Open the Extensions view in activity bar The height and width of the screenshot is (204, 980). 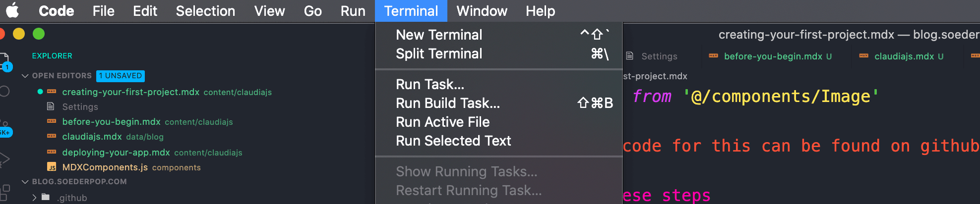pos(4,192)
